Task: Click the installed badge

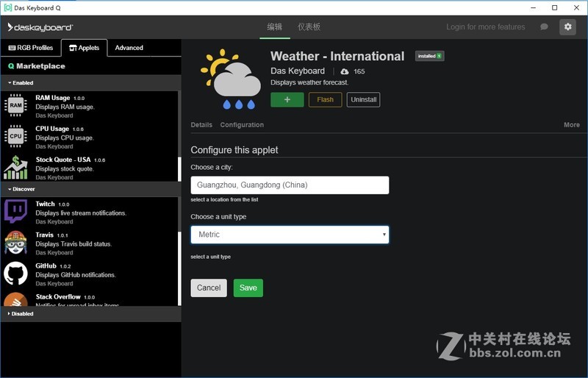Action: (430, 56)
